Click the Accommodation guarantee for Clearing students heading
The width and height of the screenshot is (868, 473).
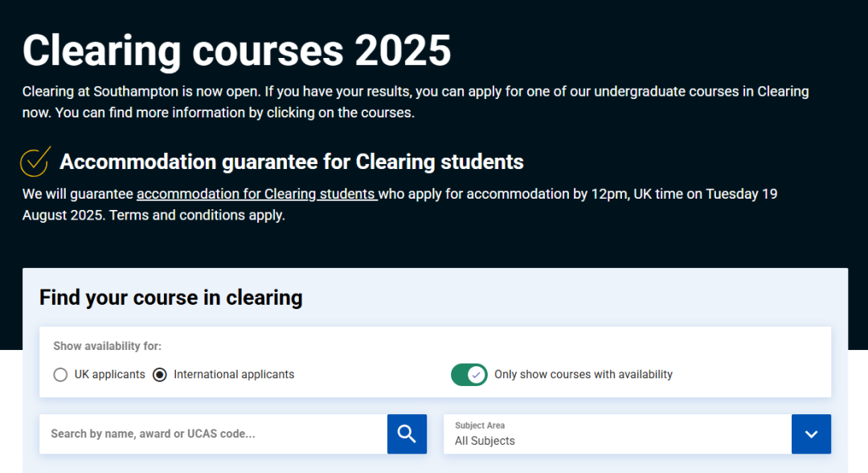point(291,162)
